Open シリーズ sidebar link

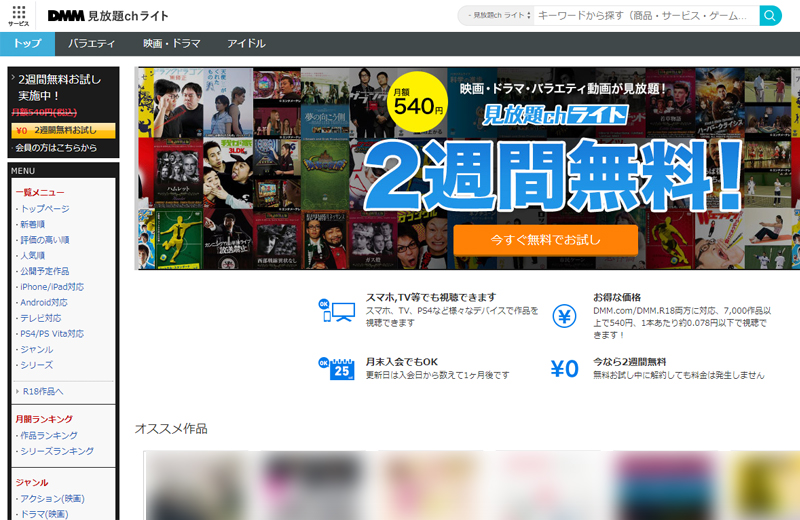(x=37, y=365)
